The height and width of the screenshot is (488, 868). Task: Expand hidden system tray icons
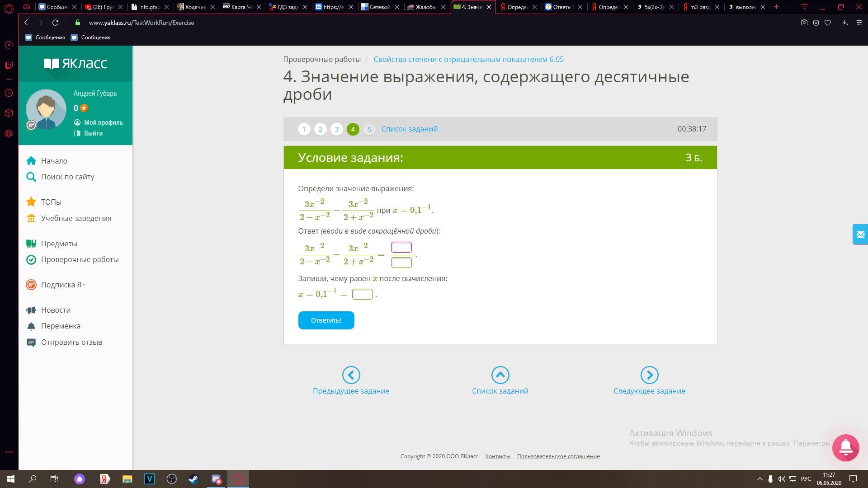tap(759, 479)
